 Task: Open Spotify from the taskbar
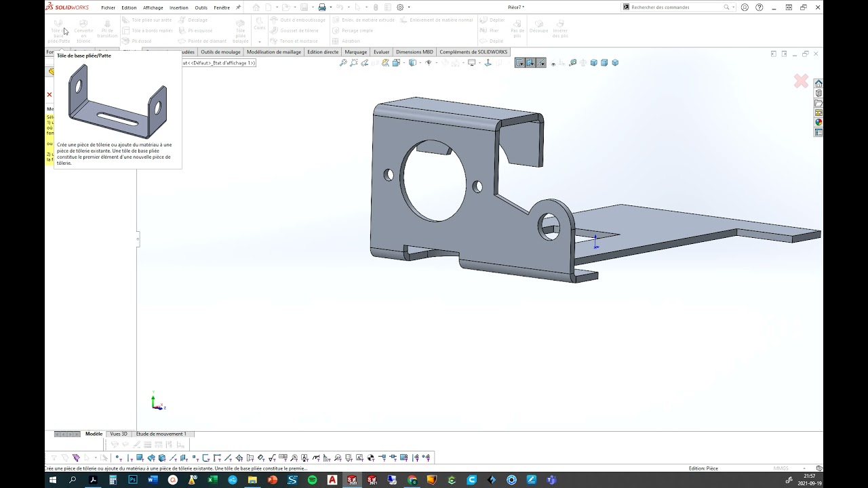(312, 480)
